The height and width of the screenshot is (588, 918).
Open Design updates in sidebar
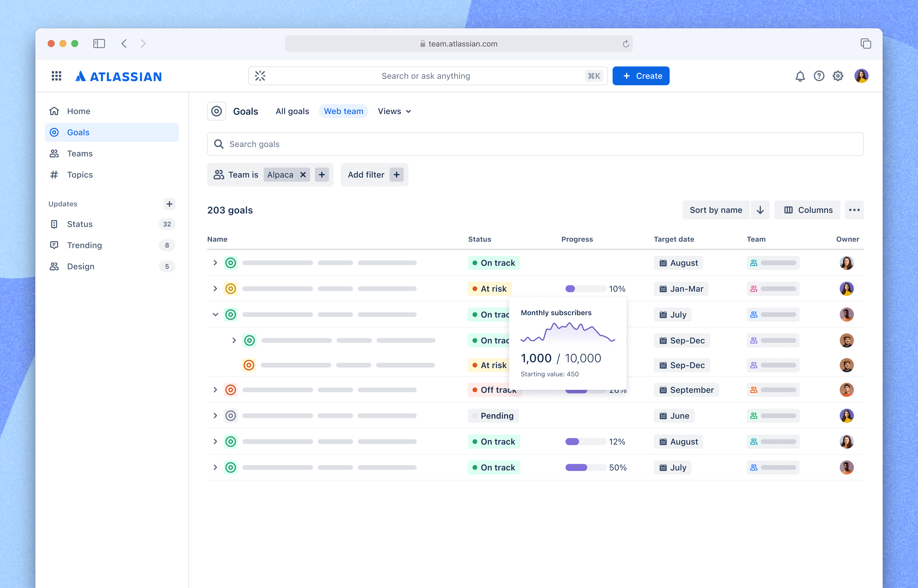(112, 266)
